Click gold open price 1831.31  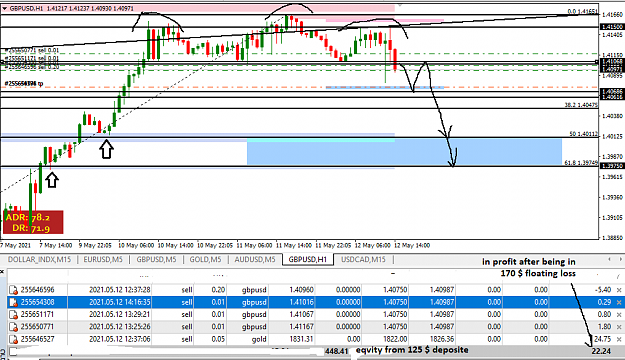[x=301, y=339]
